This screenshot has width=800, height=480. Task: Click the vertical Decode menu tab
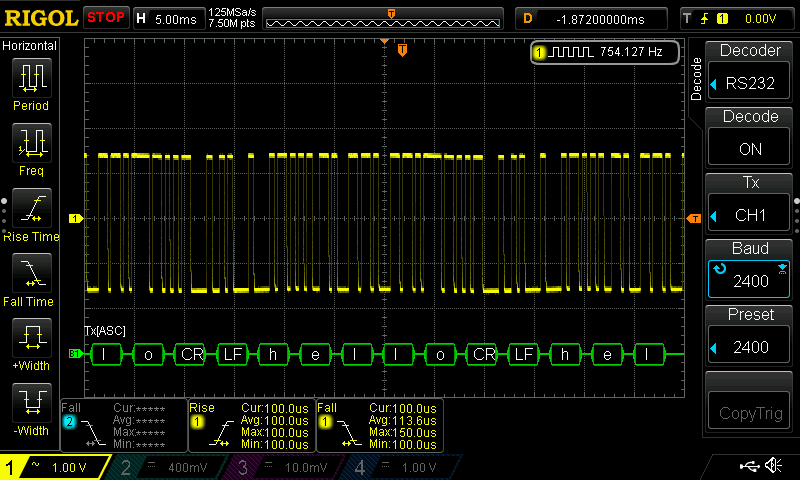point(696,79)
